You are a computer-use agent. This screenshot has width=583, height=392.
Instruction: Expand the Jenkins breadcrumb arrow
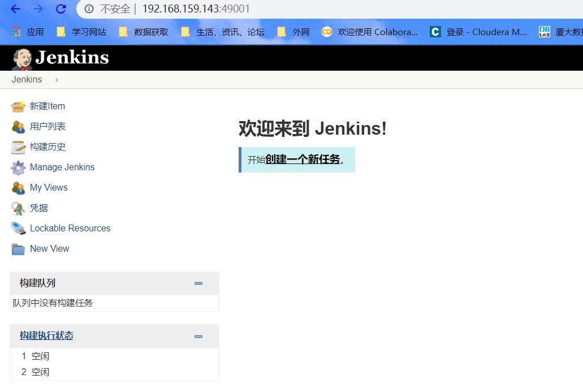(x=57, y=80)
